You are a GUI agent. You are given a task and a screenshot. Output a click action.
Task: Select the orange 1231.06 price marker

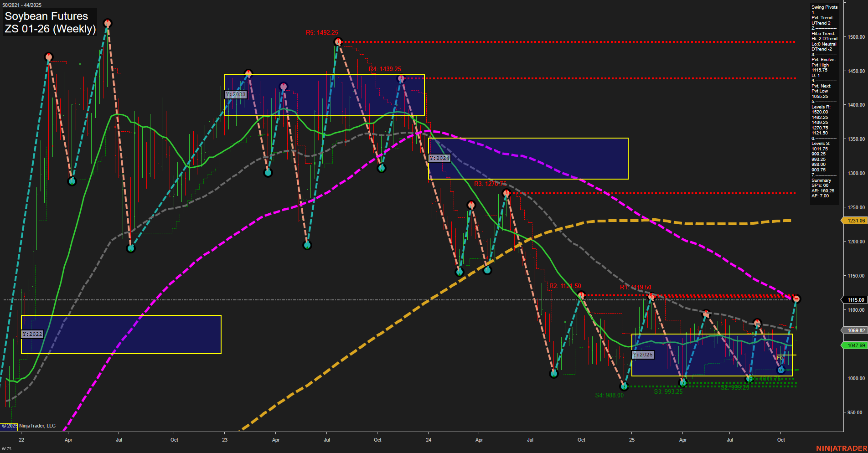click(855, 221)
